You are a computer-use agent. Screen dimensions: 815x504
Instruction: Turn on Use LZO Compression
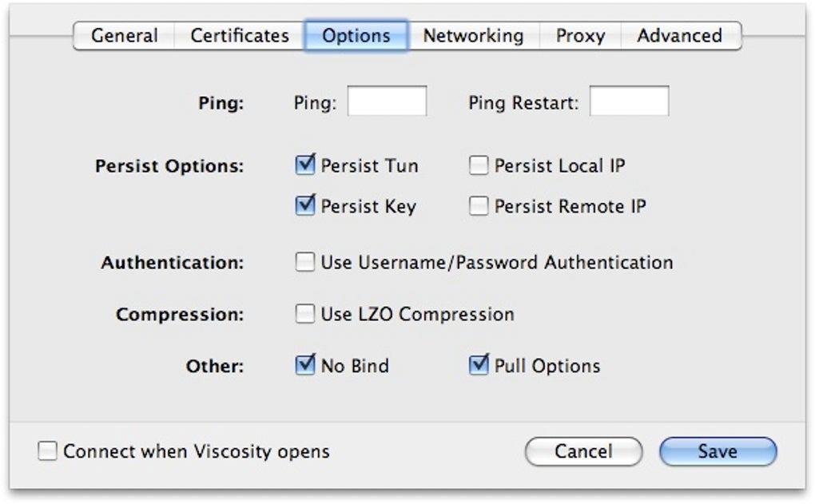[x=305, y=314]
